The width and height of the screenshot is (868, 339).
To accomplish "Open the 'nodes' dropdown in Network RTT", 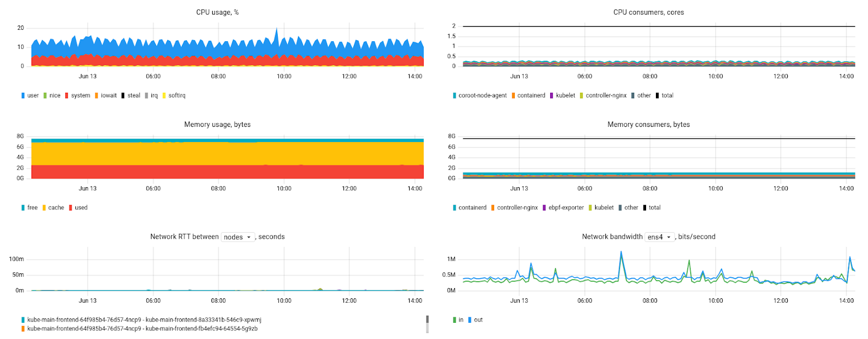I will [x=238, y=237].
